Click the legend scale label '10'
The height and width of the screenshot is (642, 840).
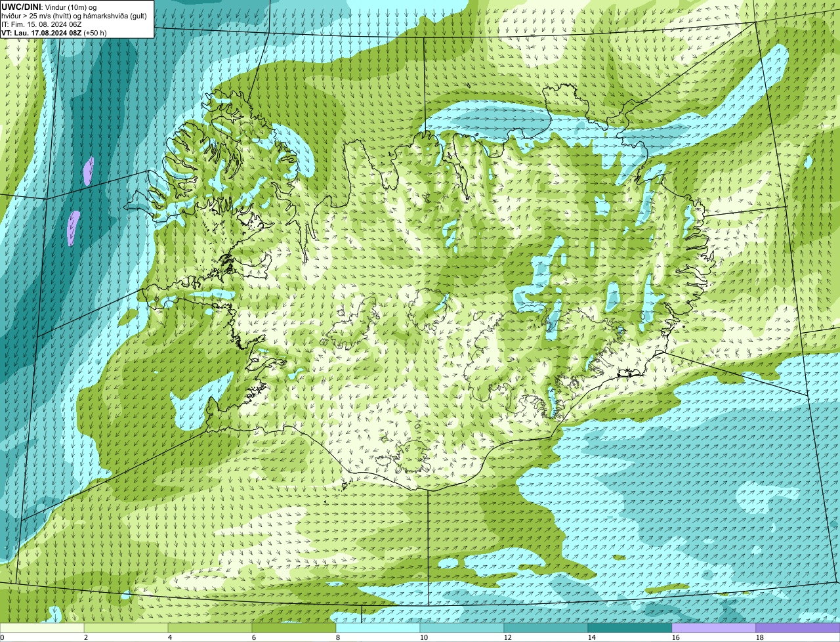423,637
